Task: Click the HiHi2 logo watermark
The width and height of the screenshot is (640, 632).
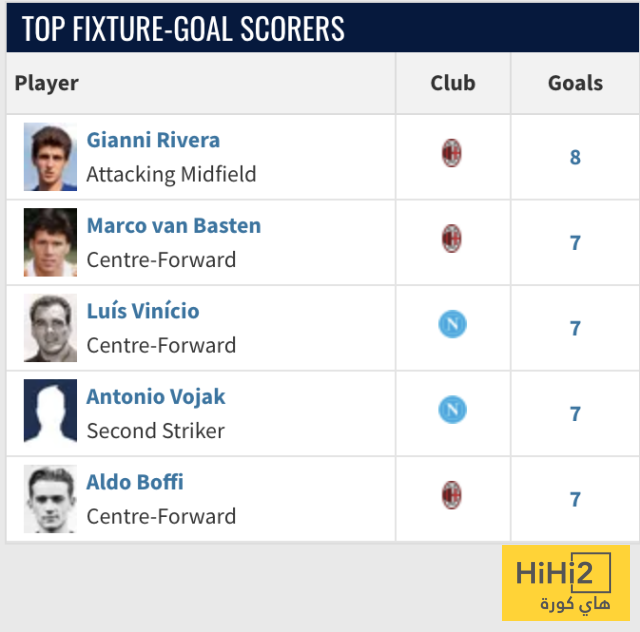Action: click(x=565, y=583)
